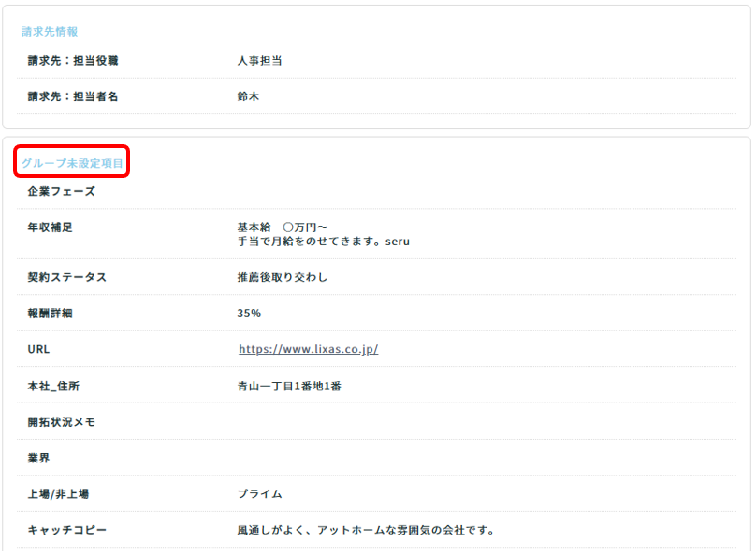Viewport: 756px width, 557px height.
Task: Click the 推薦後取り交わし status value
Action: click(x=283, y=277)
